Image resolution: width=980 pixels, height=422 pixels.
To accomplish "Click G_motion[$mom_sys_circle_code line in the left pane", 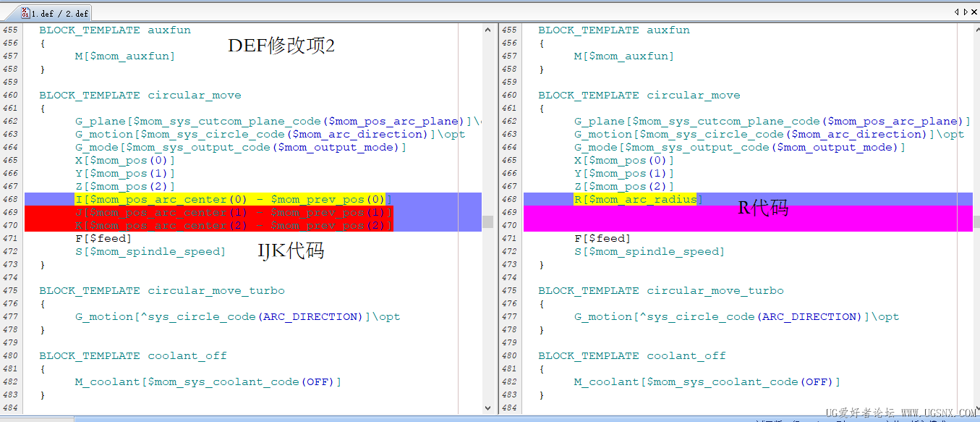I will click(270, 134).
